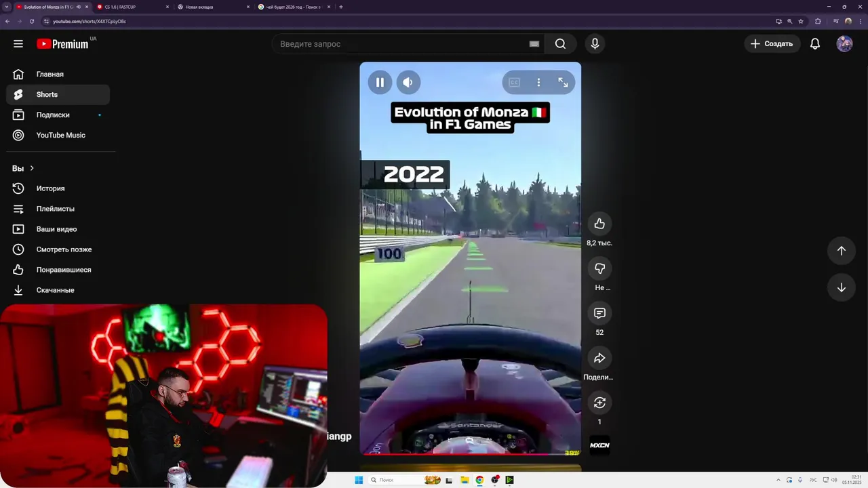Open the media controls icon in Chrome

click(835, 21)
